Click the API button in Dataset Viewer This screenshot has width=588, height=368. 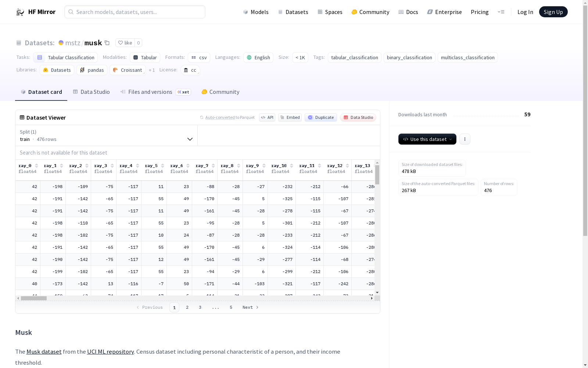pyautogui.click(x=267, y=117)
